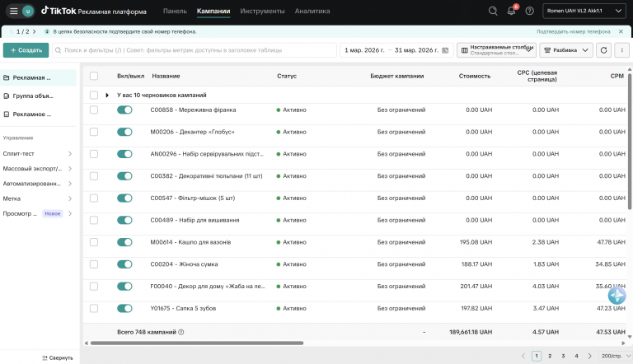Switch to the Инструменты tab

(262, 11)
